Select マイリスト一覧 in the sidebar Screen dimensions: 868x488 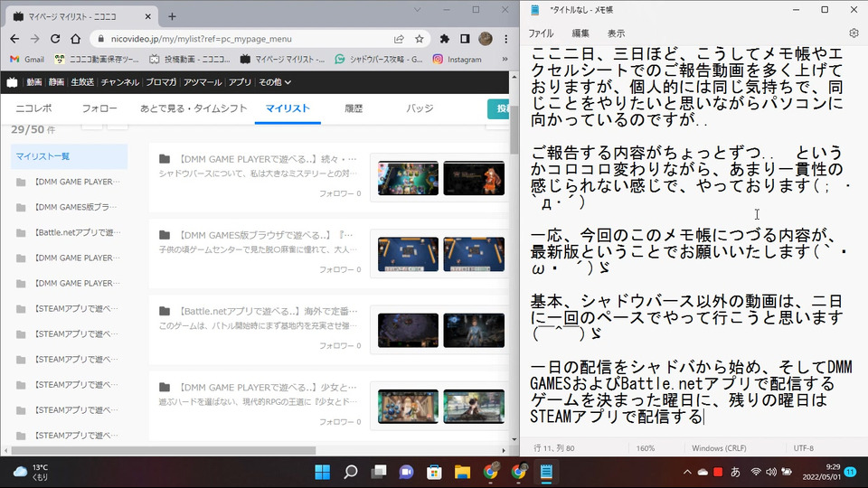tap(70, 156)
